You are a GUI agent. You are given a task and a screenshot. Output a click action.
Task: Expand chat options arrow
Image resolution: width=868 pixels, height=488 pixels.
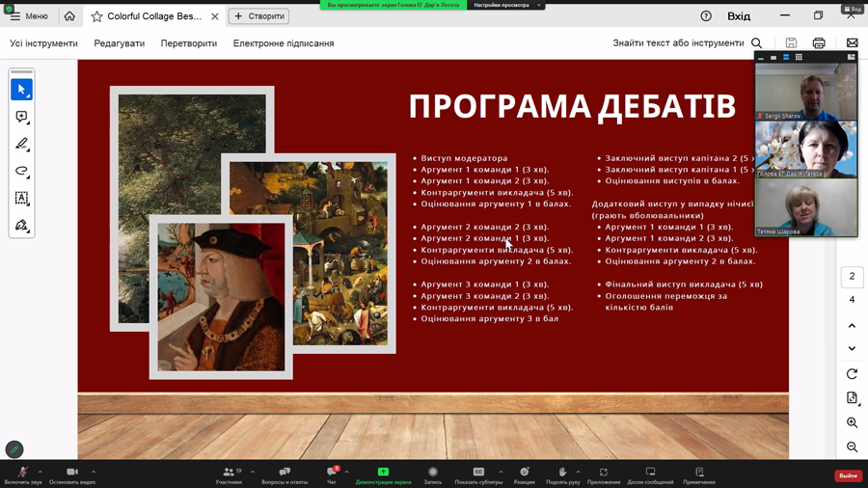(x=346, y=472)
